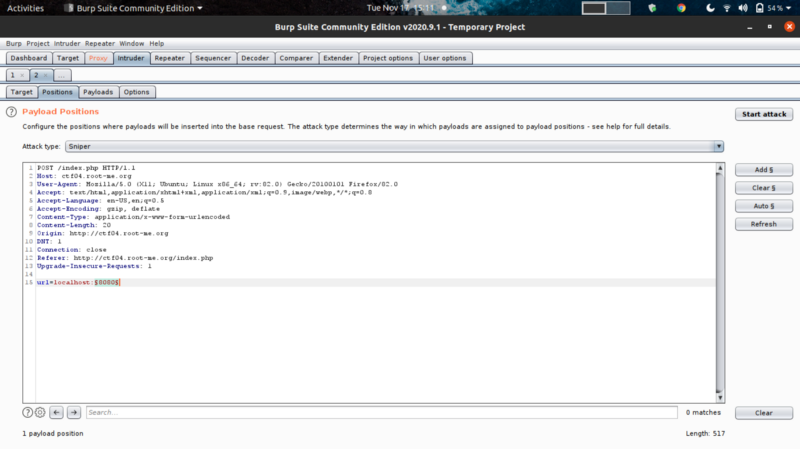800x449 pixels.
Task: Click into the Search input field
Action: coord(382,412)
